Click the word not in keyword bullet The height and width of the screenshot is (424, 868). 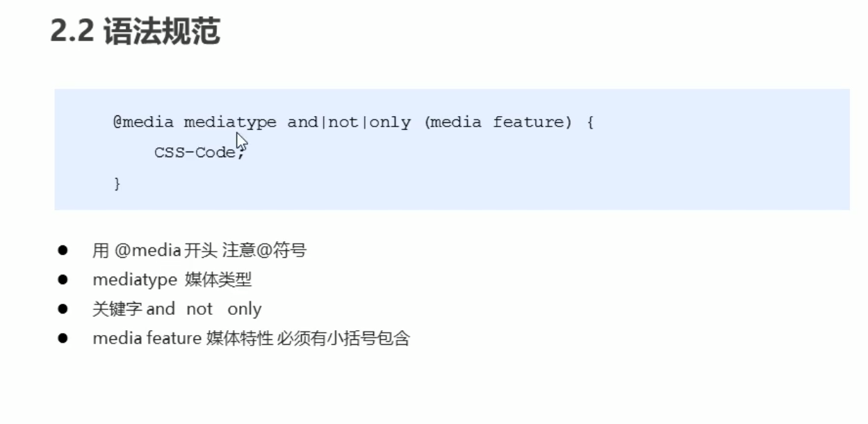199,309
